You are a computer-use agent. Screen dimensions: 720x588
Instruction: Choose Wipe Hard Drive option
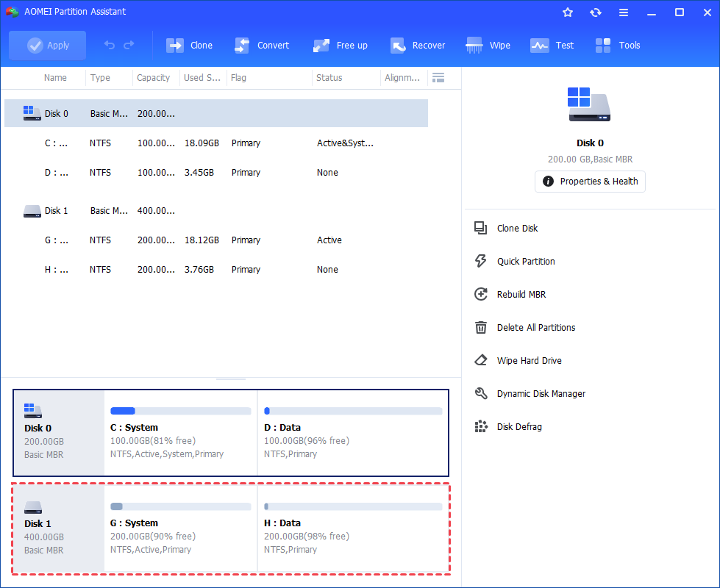point(529,360)
